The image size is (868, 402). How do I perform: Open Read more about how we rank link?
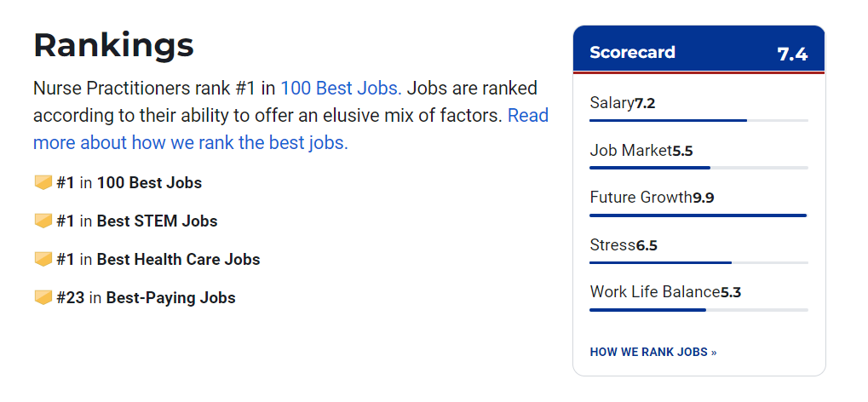pyautogui.click(x=290, y=129)
